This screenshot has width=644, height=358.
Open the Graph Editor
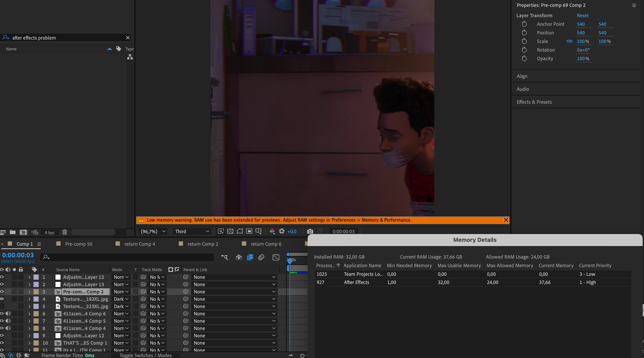[x=276, y=257]
